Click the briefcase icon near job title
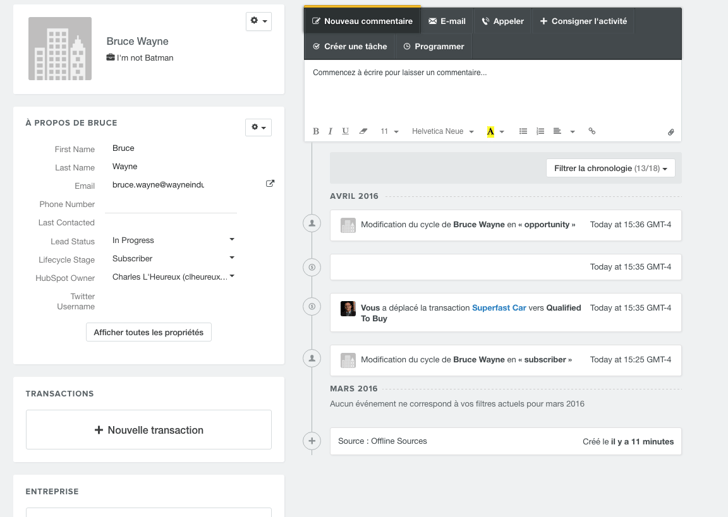Viewport: 728px width, 517px height. [x=110, y=57]
